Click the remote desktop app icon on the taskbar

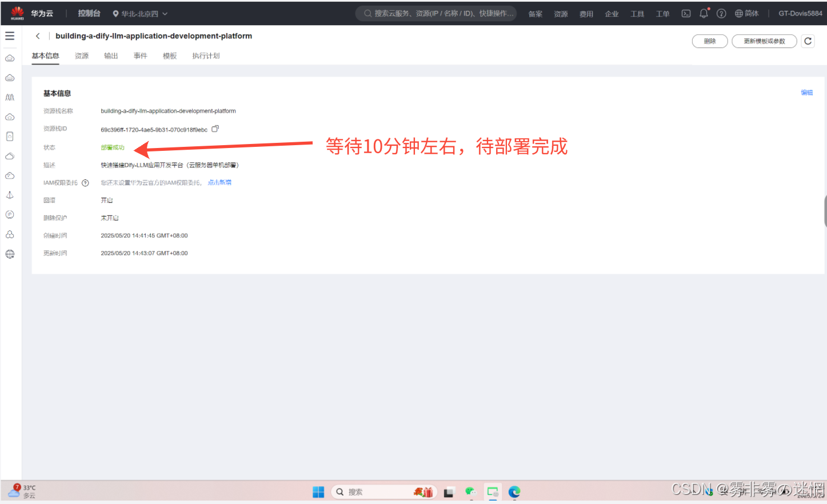pyautogui.click(x=493, y=492)
